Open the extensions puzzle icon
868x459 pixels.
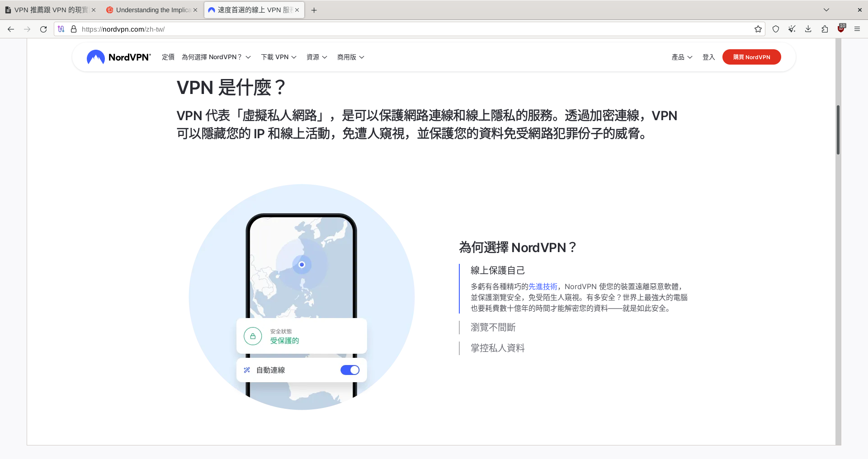pyautogui.click(x=825, y=29)
